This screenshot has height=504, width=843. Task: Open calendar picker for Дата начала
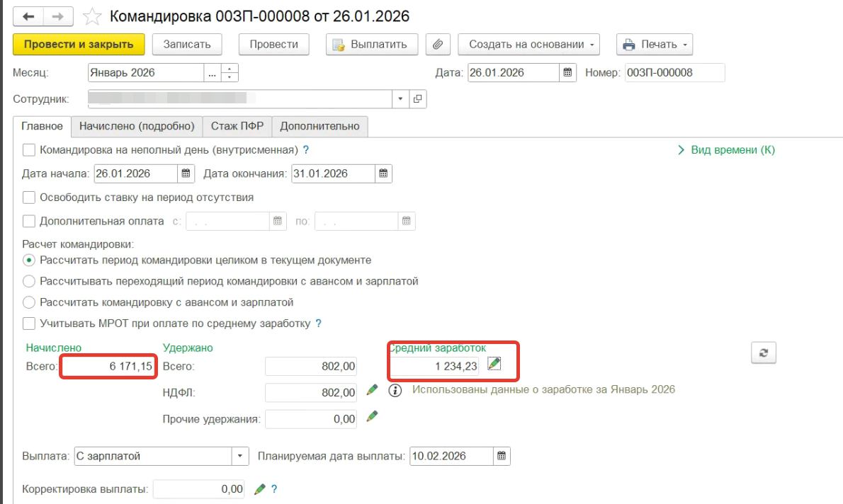(x=186, y=173)
